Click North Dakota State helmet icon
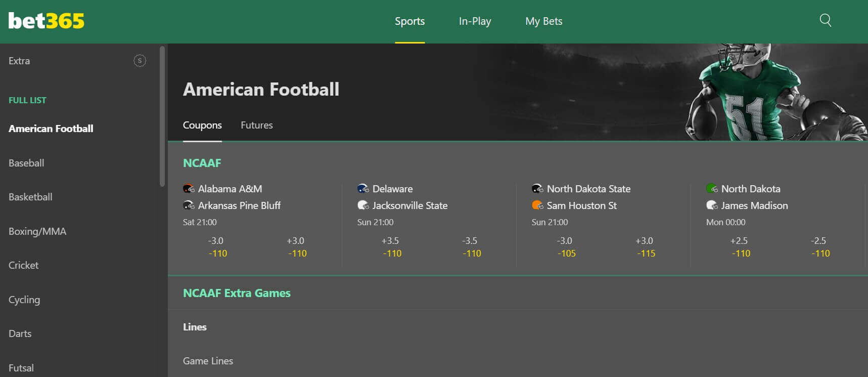The height and width of the screenshot is (377, 868). coord(537,189)
